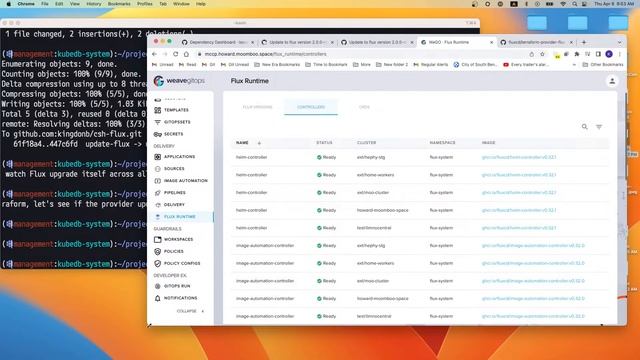The width and height of the screenshot is (640, 360).
Task: Open the Chrome menu in the menu bar
Action: point(26,4)
